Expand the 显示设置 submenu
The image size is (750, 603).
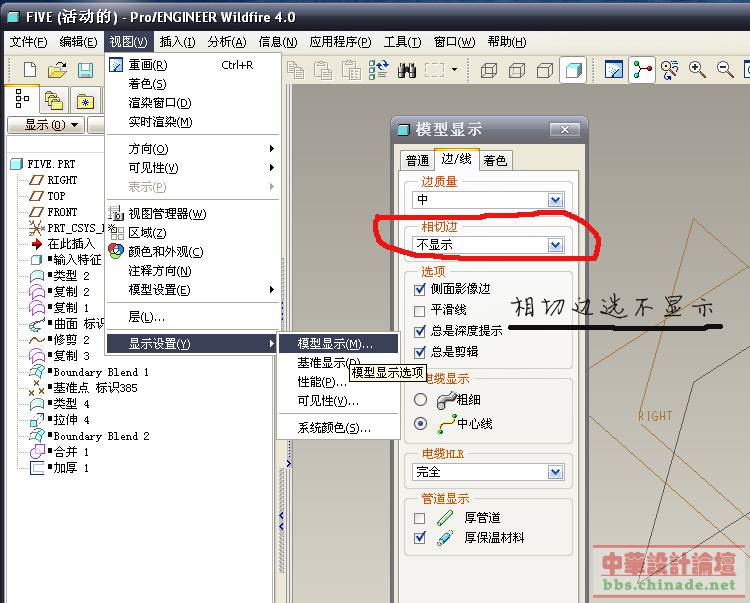coord(192,344)
